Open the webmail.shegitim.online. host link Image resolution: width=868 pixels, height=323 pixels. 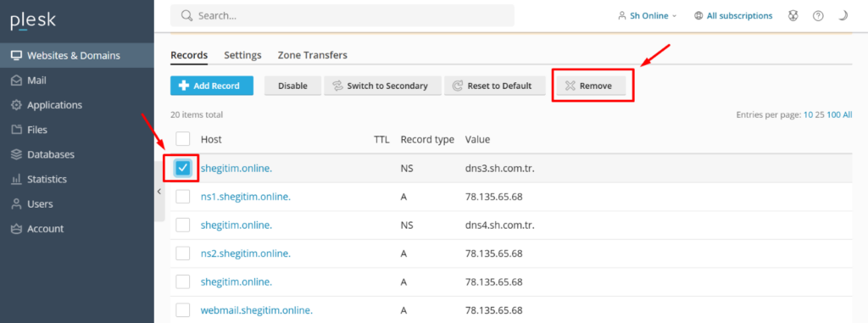click(x=257, y=309)
